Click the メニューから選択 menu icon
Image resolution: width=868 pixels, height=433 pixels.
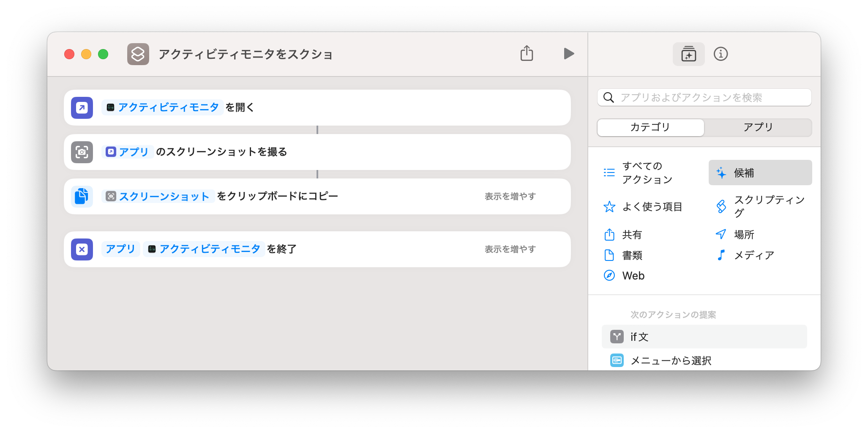(x=617, y=361)
